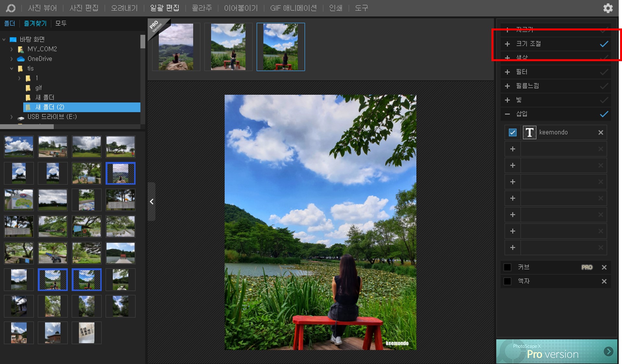Select the gif folder

(x=39, y=88)
